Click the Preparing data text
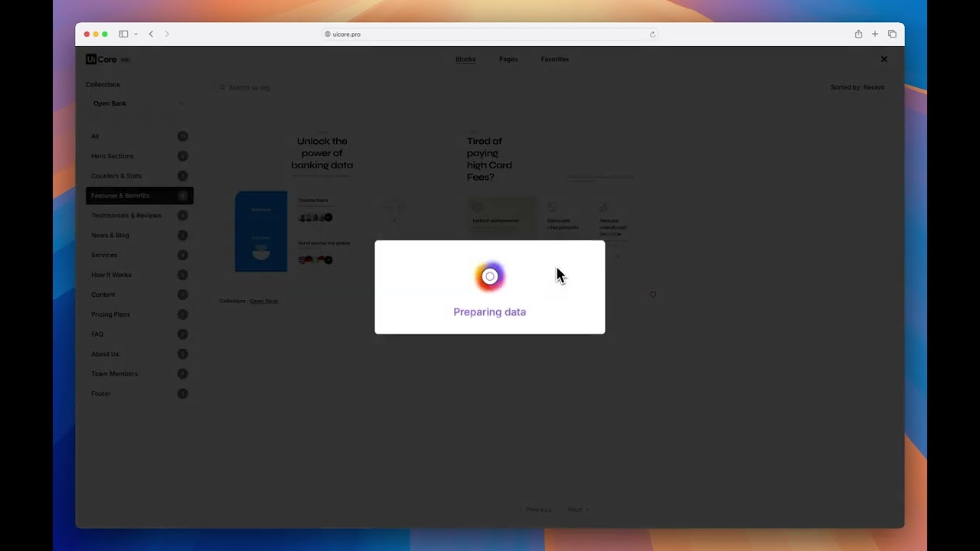 (490, 312)
